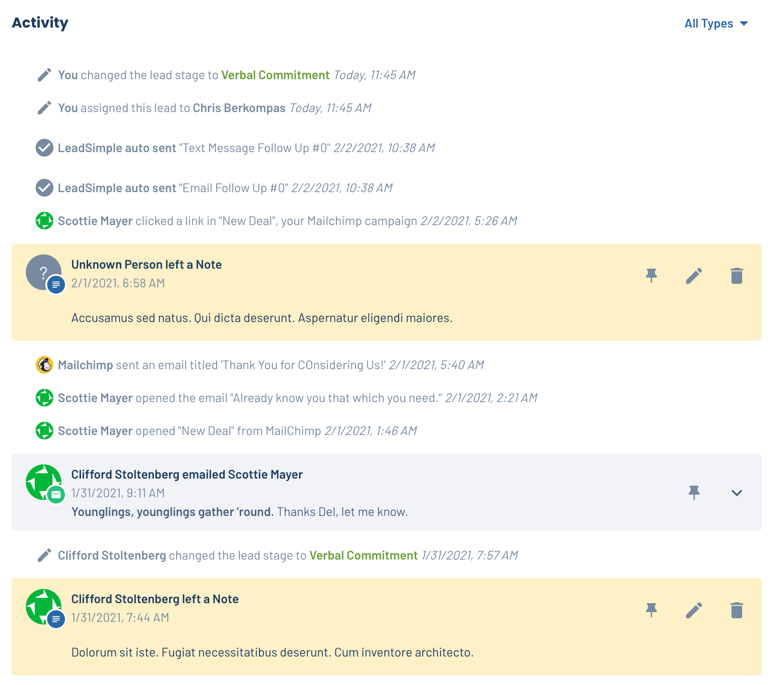Screen dimensions: 784x685
Task: Click Mailchimp sender name
Action: coord(85,365)
